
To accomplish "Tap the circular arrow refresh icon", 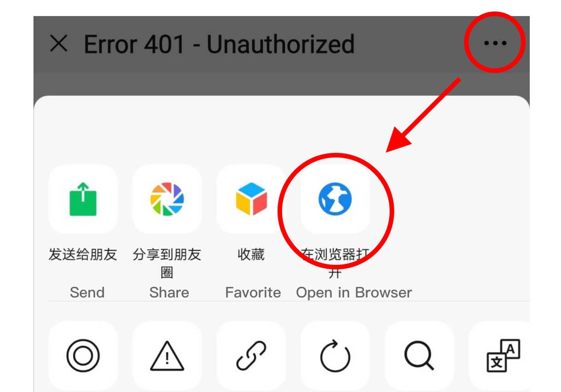I will [335, 356].
